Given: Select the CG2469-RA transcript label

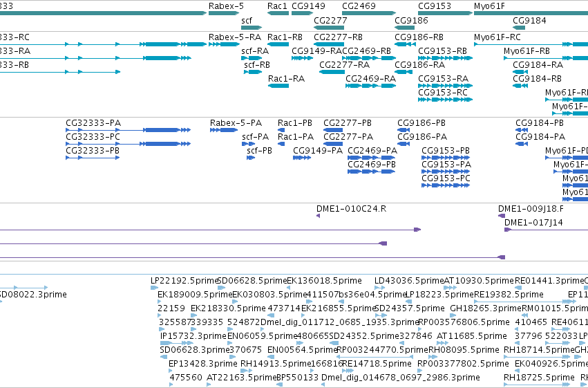Looking at the screenshot, I should pos(370,79).
